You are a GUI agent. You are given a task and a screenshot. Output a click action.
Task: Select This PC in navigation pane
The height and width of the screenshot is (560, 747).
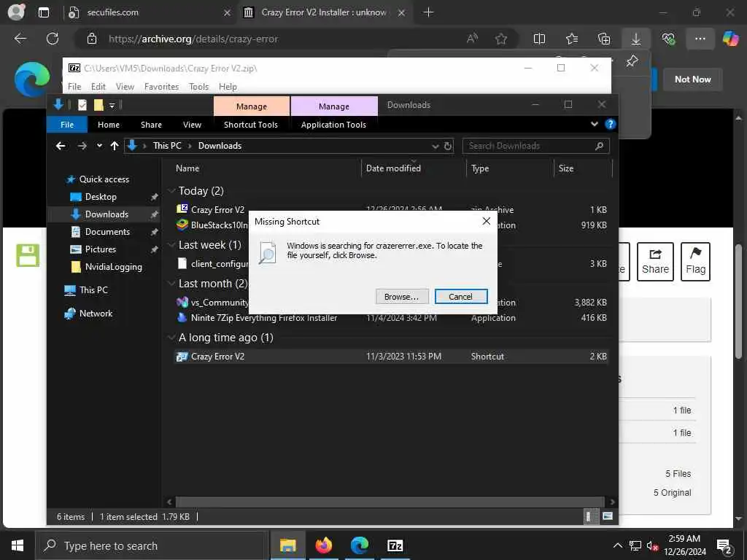tap(93, 289)
